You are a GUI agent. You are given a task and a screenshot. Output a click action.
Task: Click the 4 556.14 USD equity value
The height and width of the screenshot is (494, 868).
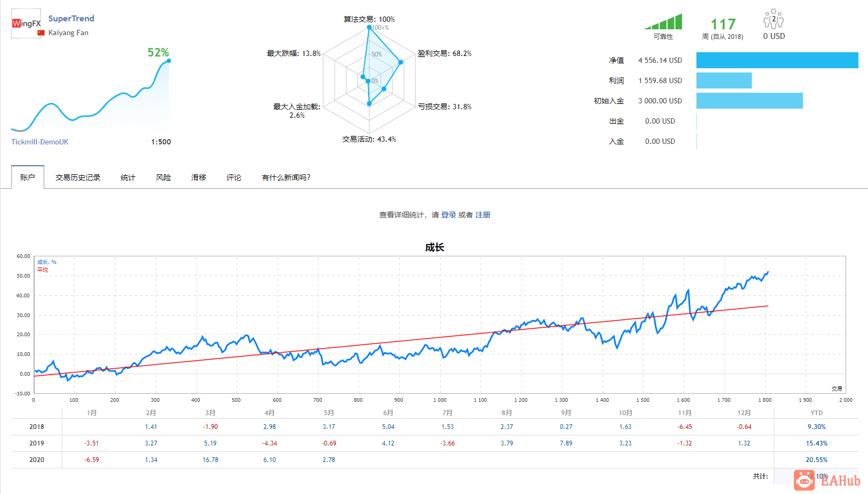(x=660, y=60)
